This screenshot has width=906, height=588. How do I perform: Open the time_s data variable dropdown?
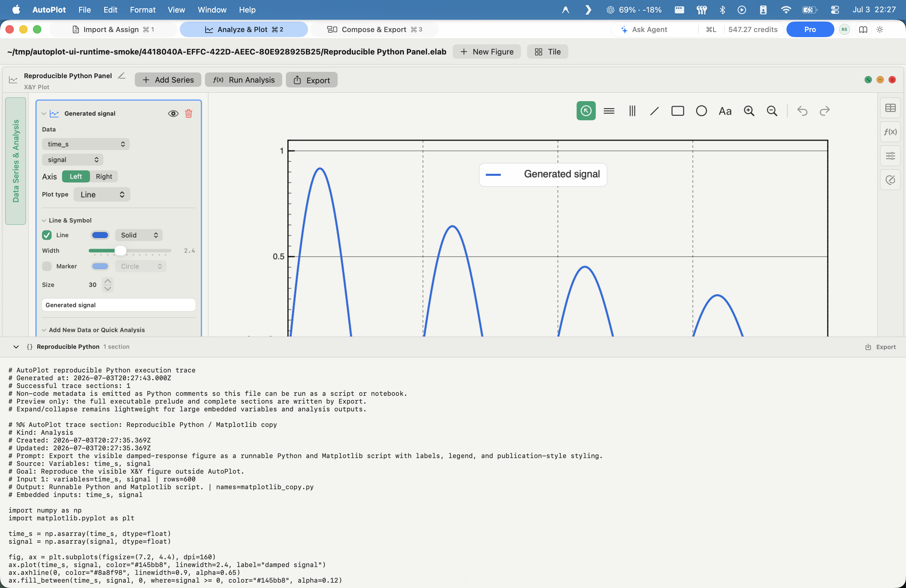[x=86, y=144]
